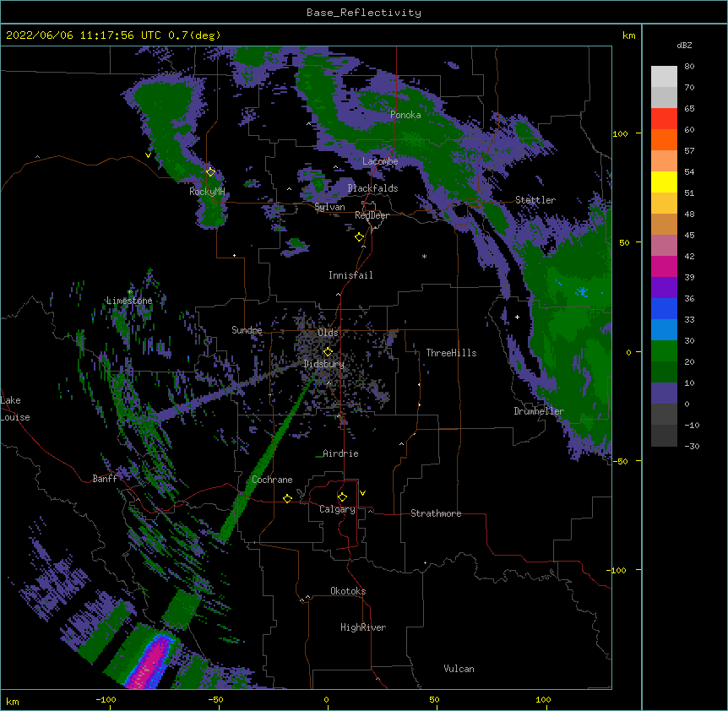Click the Vulcan town label

click(x=459, y=669)
